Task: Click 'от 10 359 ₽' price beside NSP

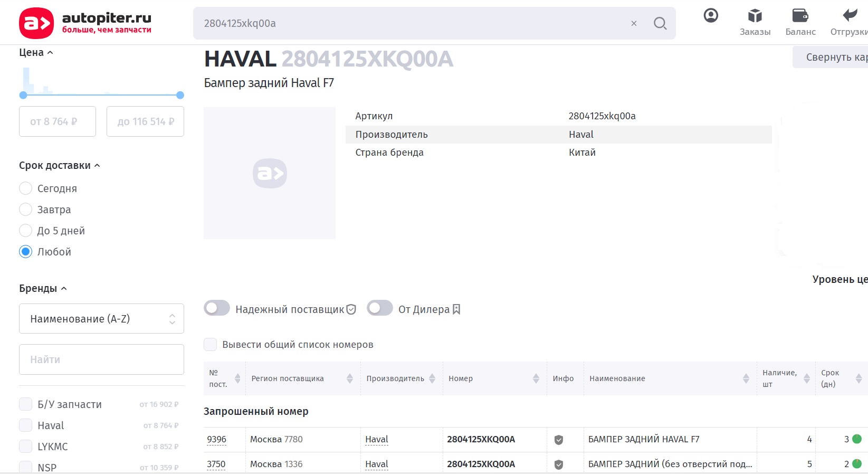Action: [x=159, y=468]
